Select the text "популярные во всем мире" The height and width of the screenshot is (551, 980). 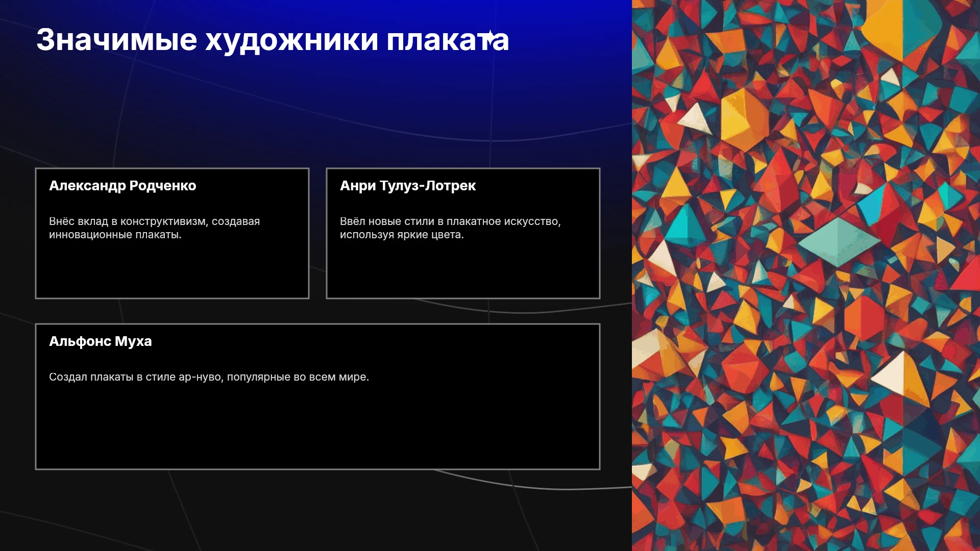[x=297, y=377]
